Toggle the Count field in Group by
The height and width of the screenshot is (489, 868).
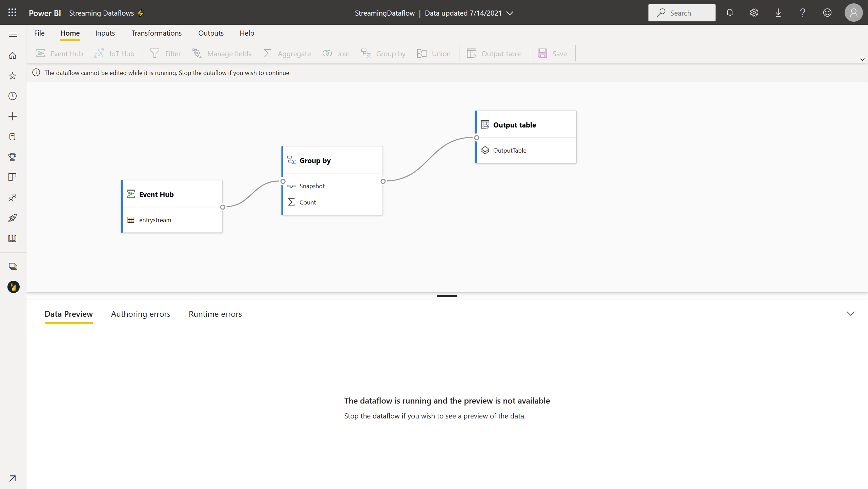click(x=308, y=202)
